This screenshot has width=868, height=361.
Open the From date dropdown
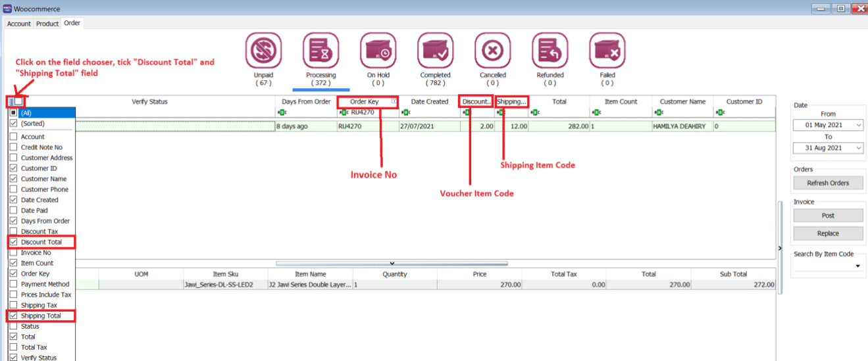point(859,126)
